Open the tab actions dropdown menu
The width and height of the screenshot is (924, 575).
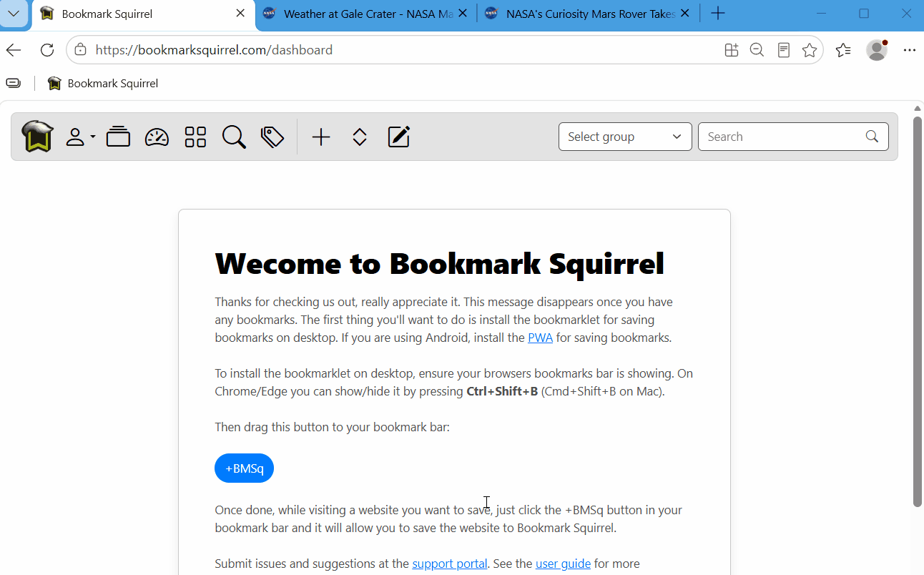[x=14, y=14]
